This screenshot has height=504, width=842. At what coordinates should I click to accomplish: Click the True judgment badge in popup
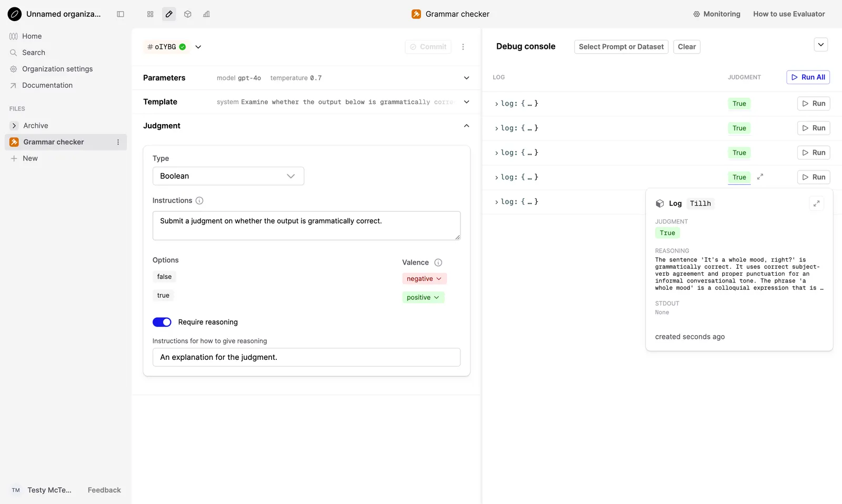pyautogui.click(x=667, y=233)
